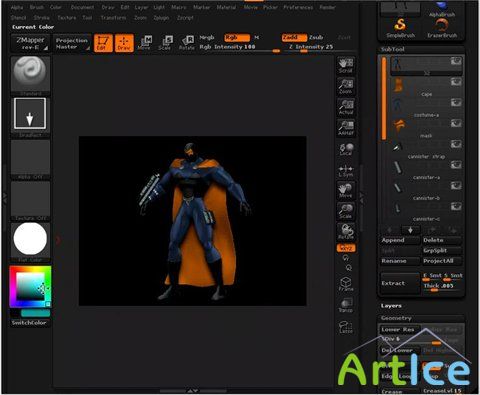The image size is (480, 395).
Task: Hide the cape subtool with its eye icon
Action: [x=456, y=82]
